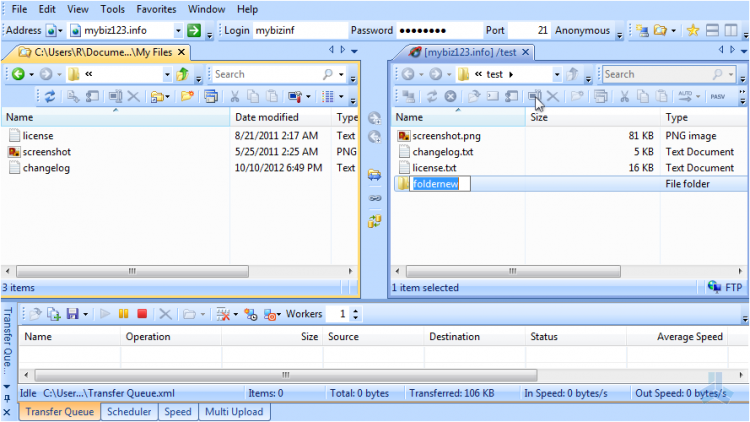The width and height of the screenshot is (750, 422).
Task: Open the Window menu
Action: pyautogui.click(x=206, y=9)
